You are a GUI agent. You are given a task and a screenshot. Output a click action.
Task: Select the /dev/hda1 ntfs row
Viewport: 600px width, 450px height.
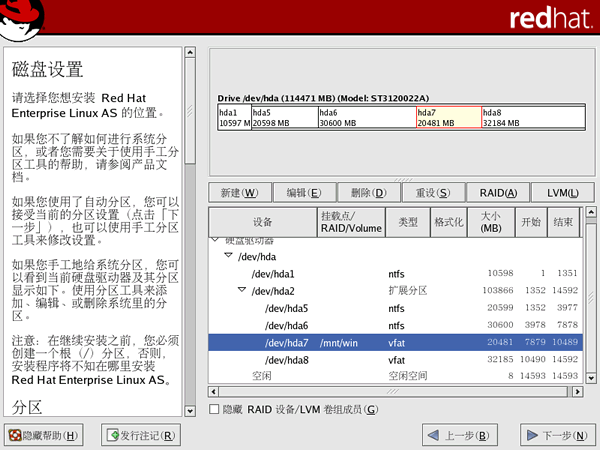tap(396, 274)
